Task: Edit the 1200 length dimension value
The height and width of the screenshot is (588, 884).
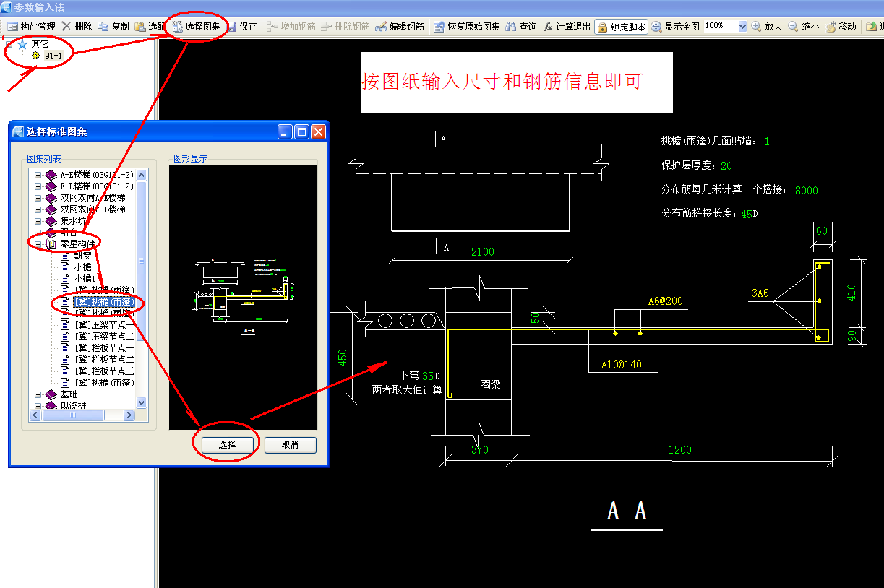Action: click(679, 450)
